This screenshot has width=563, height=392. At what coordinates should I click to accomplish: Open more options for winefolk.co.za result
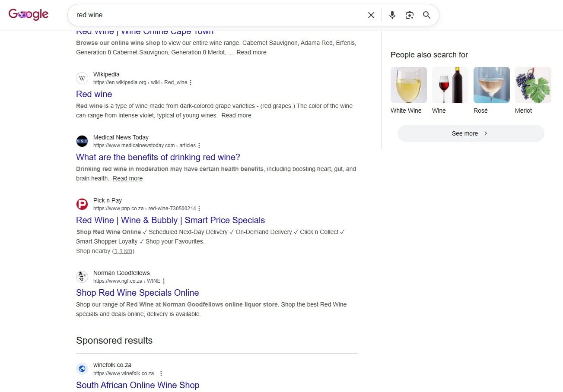click(161, 373)
